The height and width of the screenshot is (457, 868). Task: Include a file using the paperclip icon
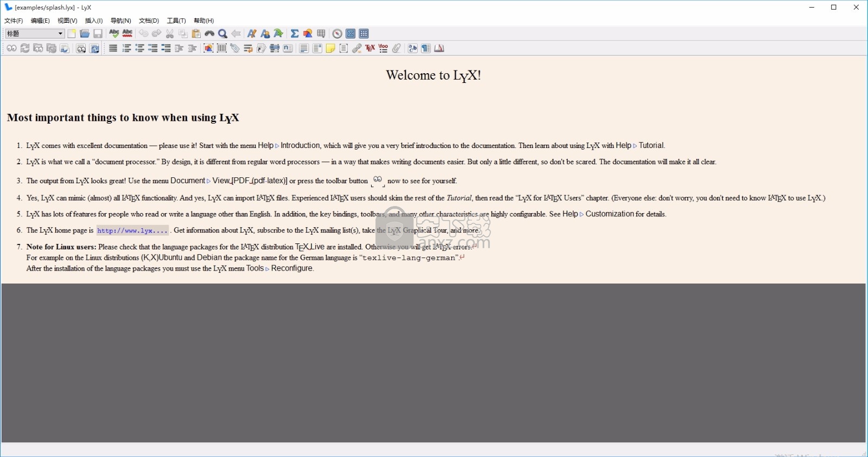(x=397, y=48)
